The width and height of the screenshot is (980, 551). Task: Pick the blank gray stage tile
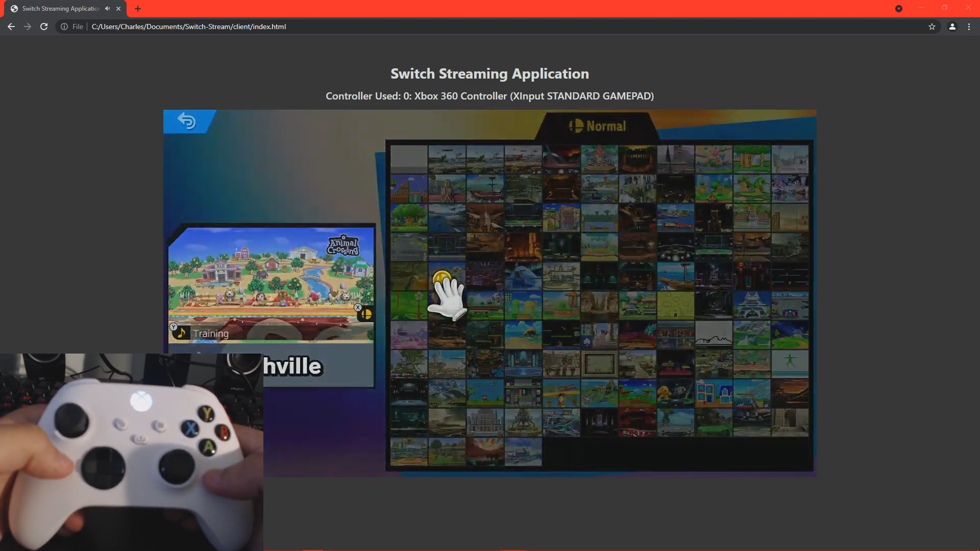409,159
